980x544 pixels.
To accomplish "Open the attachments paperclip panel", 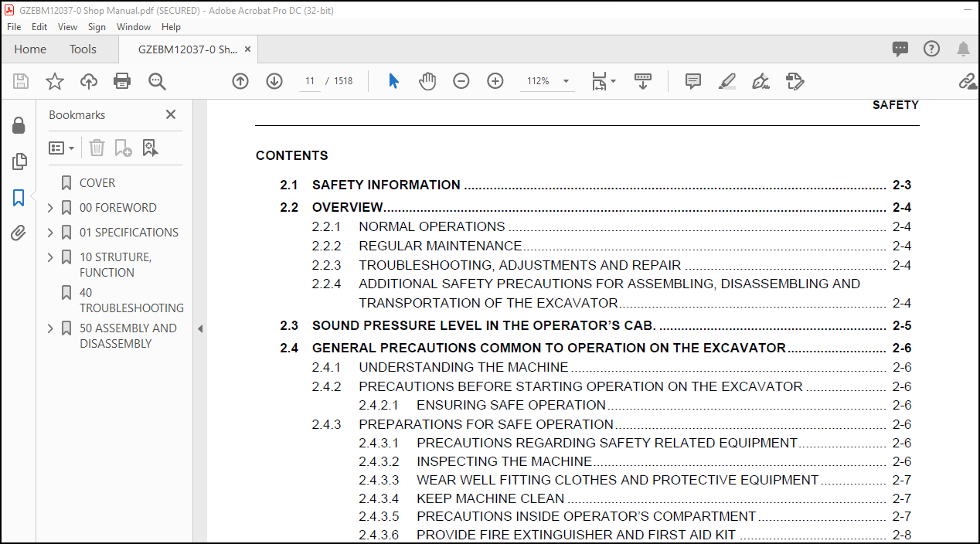I will click(19, 233).
